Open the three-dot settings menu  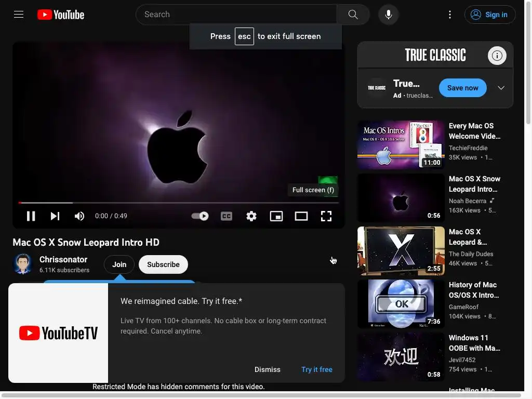pyautogui.click(x=450, y=15)
